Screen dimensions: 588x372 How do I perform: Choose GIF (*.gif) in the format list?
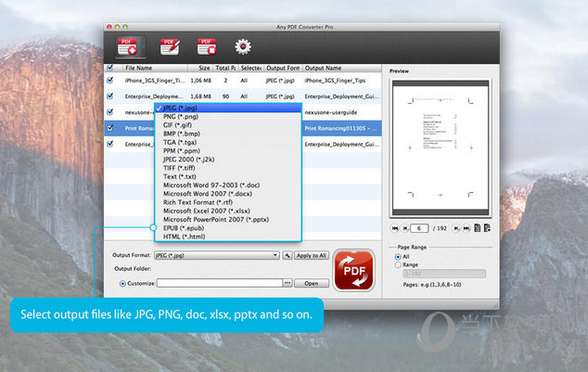click(228, 125)
